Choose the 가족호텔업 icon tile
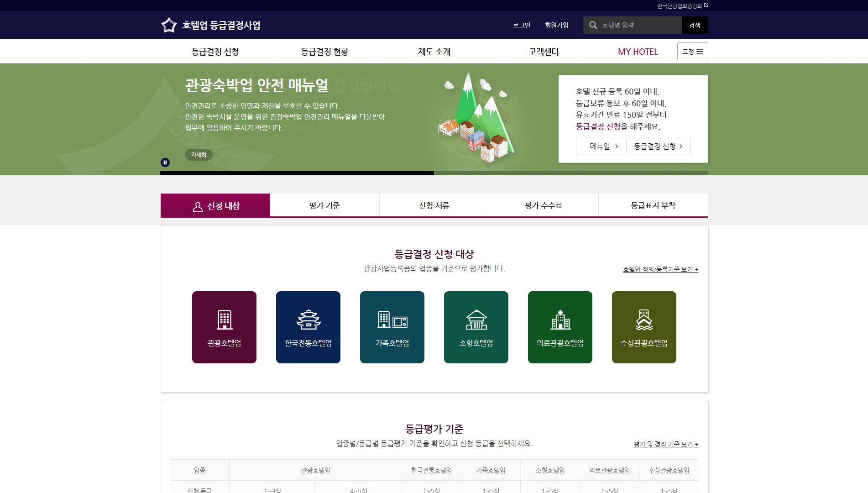 click(x=392, y=327)
